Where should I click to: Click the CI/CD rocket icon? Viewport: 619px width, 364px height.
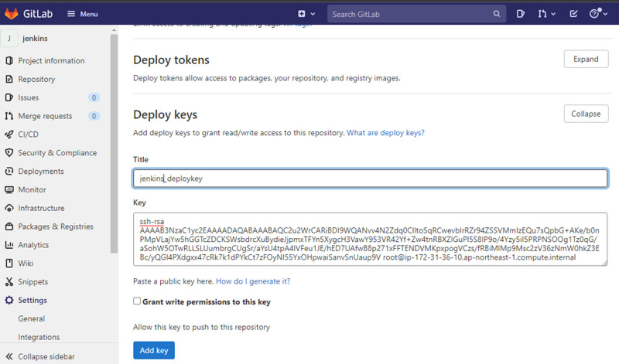click(x=9, y=134)
